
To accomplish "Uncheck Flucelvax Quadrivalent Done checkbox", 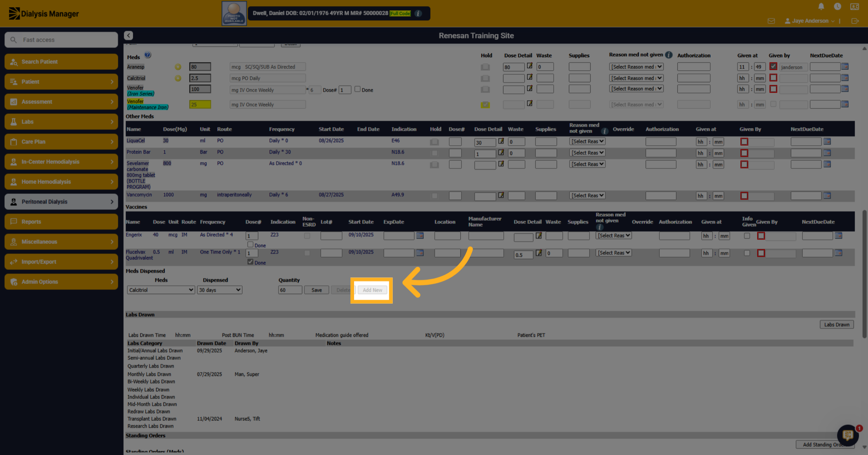I will 250,262.
